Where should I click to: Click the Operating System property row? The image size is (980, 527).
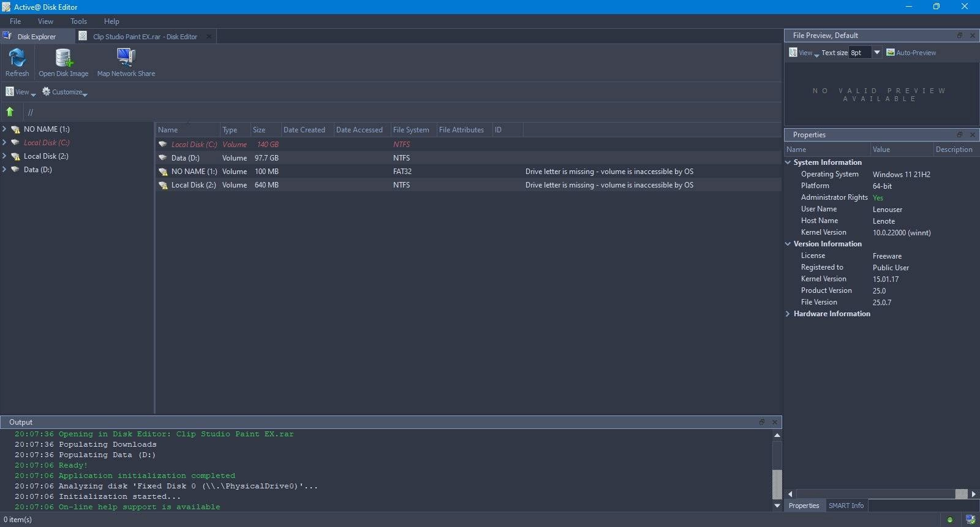[x=881, y=174]
